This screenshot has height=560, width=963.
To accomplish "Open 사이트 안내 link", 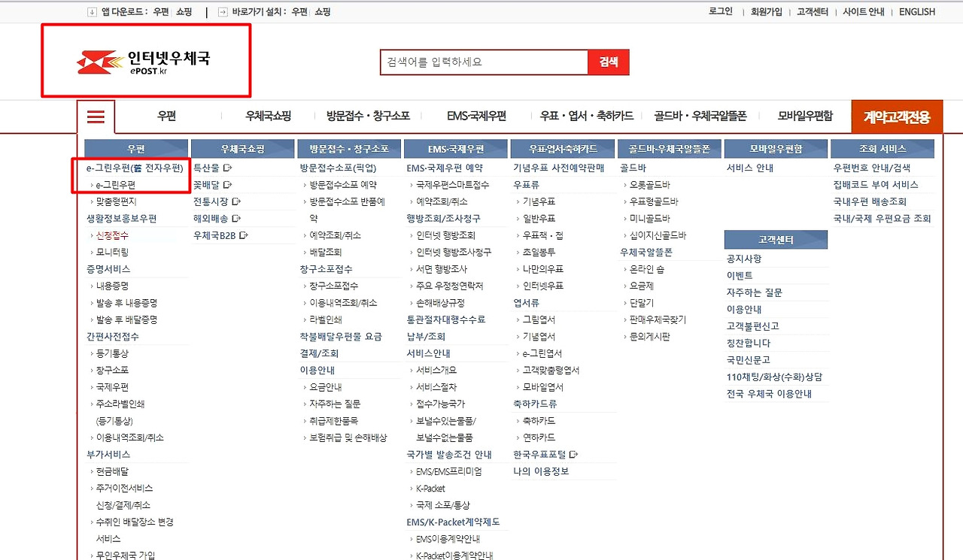I will pos(864,12).
